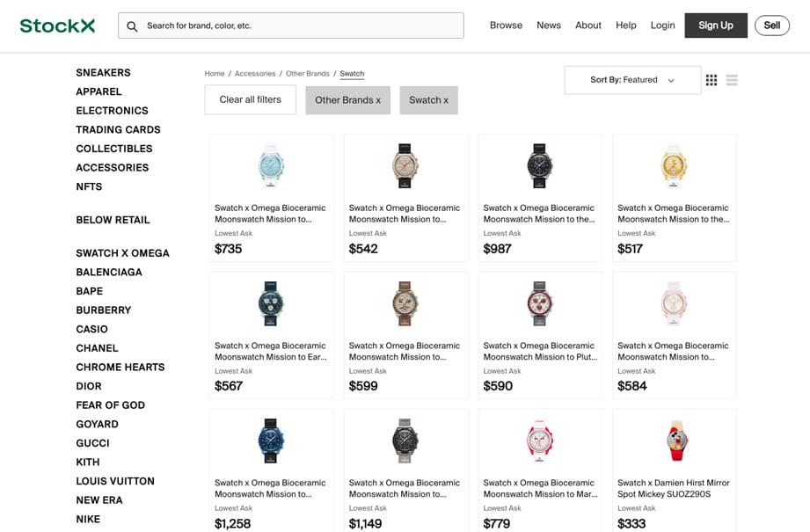Image resolution: width=810 pixels, height=532 pixels.
Task: Open the light blue Moonswatch thumbnail priced $735
Action: point(271,165)
